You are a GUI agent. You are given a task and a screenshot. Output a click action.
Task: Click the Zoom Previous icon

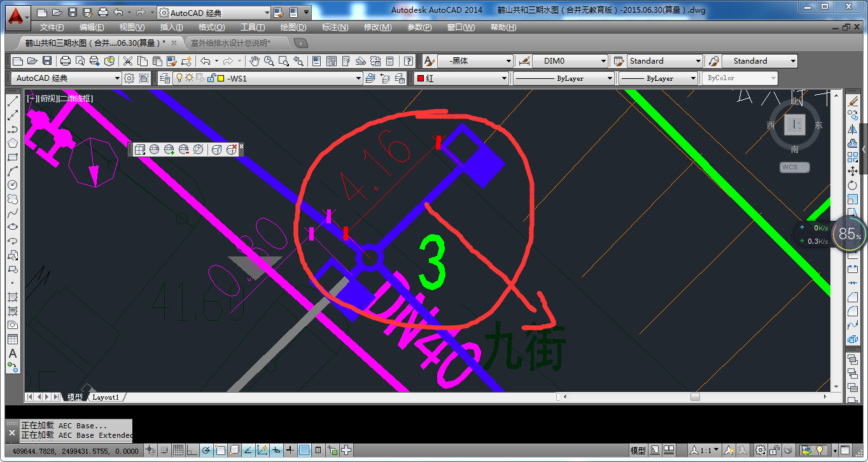[x=298, y=61]
